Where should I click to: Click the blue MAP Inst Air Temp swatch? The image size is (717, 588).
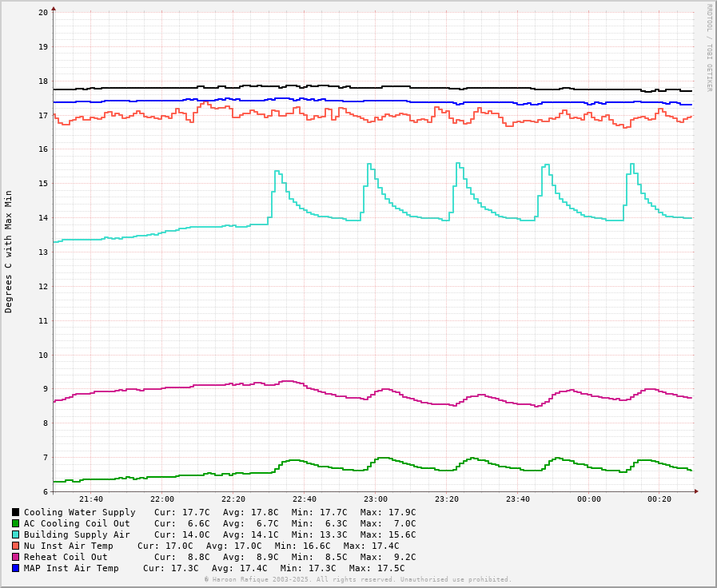[x=15, y=568]
